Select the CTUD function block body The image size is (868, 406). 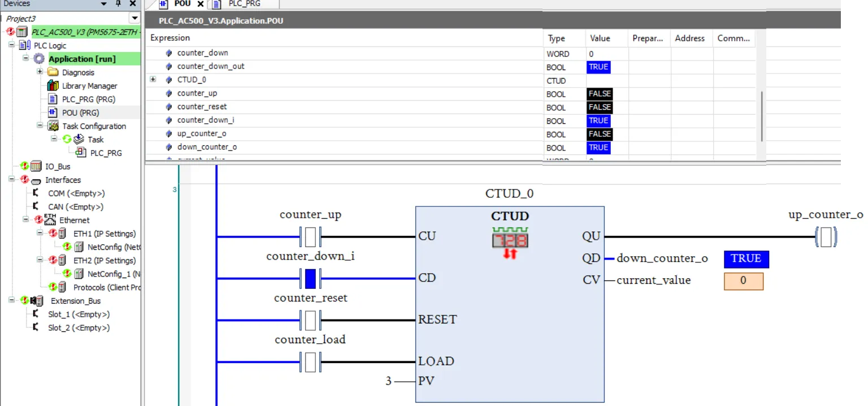[x=510, y=304]
